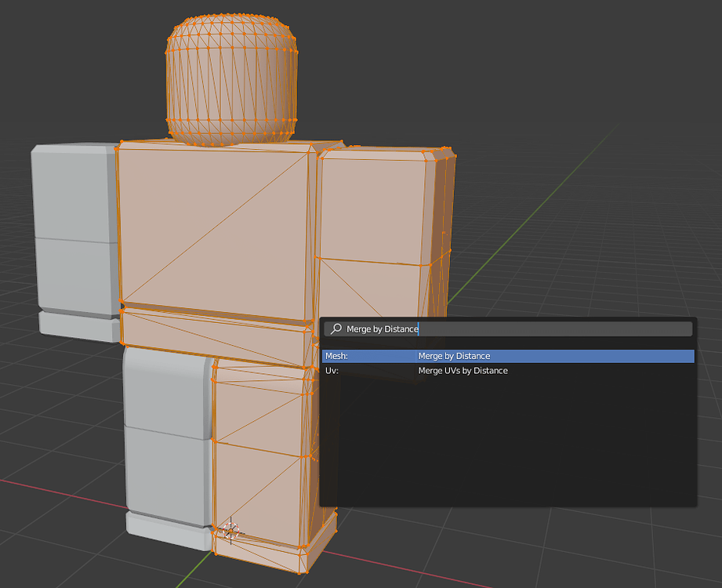
Task: Click the character's rounded head mesh
Action: click(x=231, y=80)
